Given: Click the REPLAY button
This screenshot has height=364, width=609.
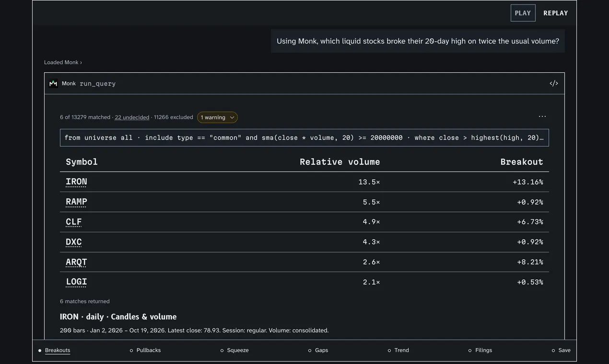Looking at the screenshot, I should [556, 13].
